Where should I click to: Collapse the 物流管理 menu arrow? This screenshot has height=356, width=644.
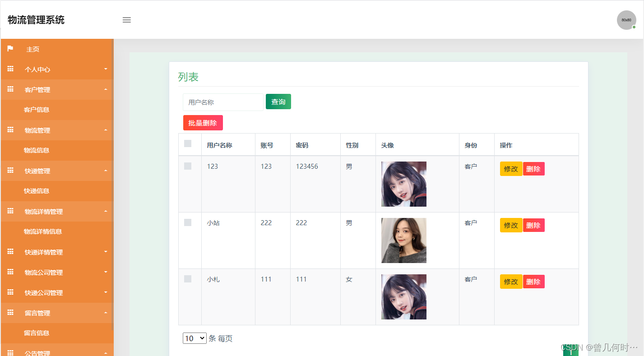point(106,130)
